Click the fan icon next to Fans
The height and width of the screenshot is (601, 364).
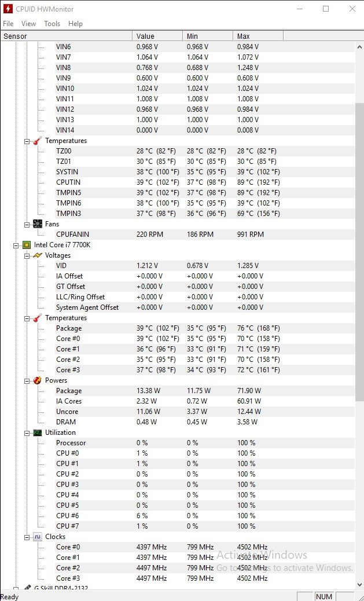(x=38, y=224)
